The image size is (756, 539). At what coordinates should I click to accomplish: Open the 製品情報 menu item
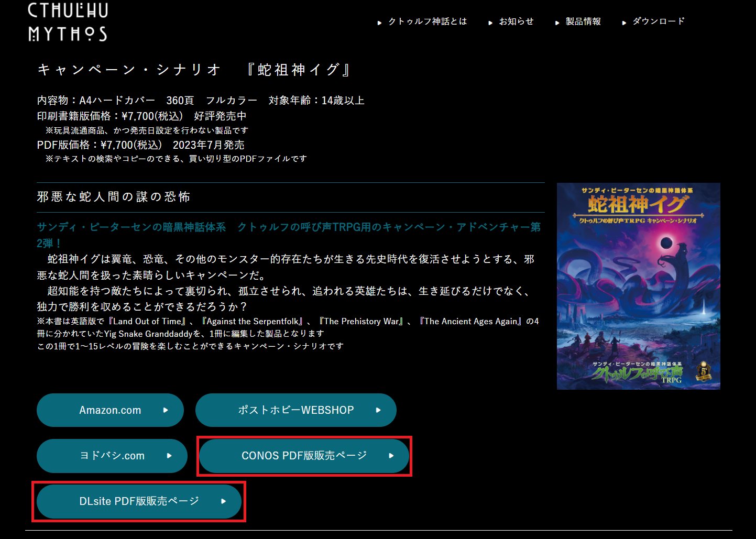coord(583,21)
